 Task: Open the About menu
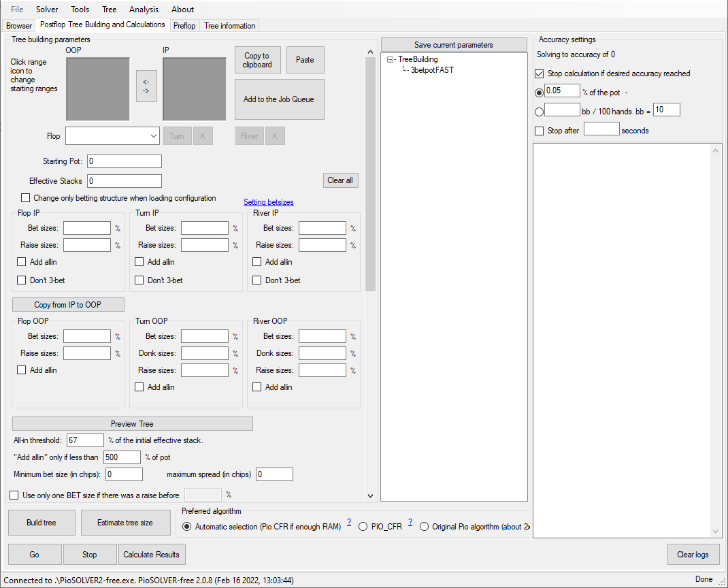(x=182, y=10)
